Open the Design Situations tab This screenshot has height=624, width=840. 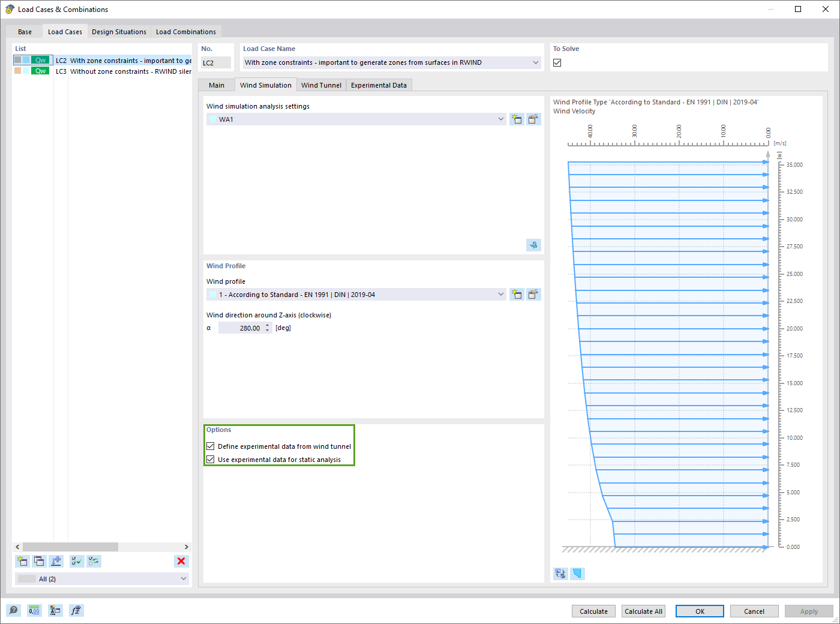click(119, 31)
